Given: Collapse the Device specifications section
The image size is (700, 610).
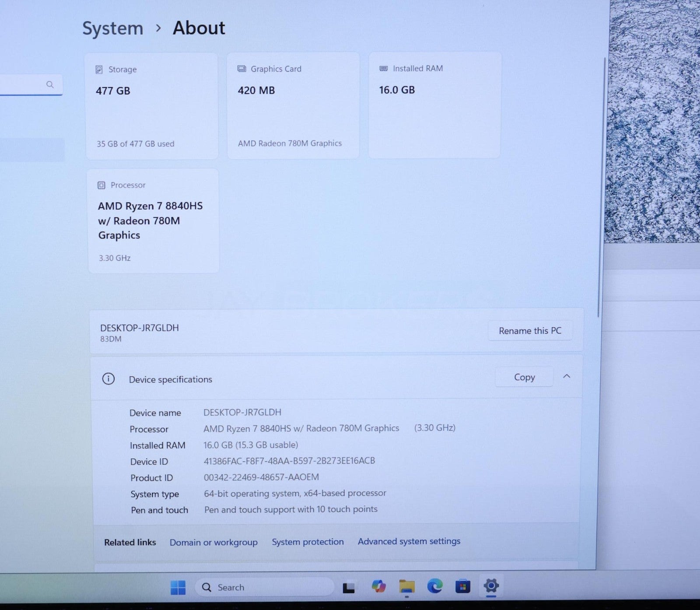Looking at the screenshot, I should [x=567, y=376].
